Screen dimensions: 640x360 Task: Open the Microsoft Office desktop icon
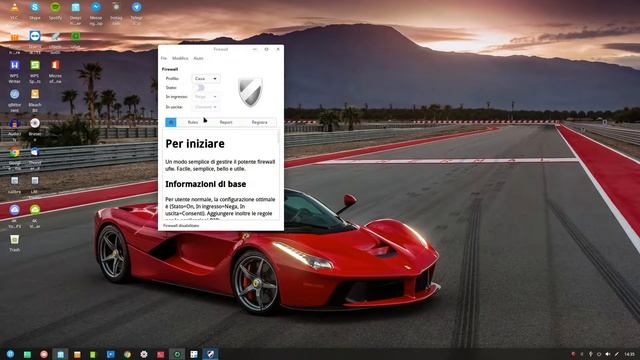[x=55, y=65]
